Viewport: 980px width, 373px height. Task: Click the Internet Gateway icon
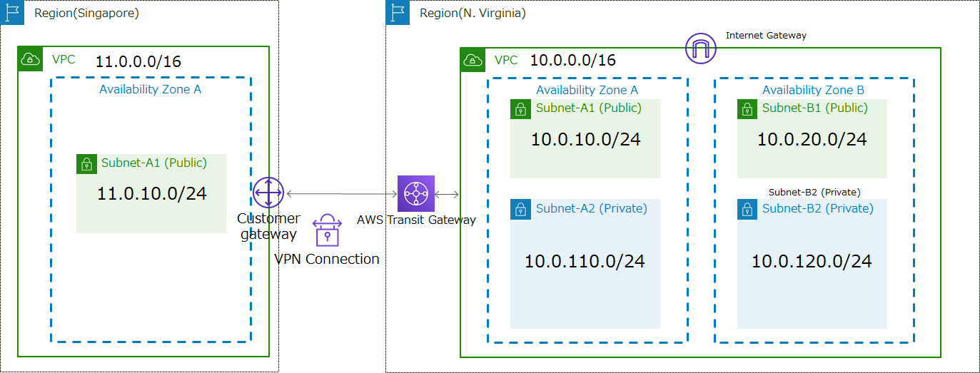pyautogui.click(x=700, y=48)
